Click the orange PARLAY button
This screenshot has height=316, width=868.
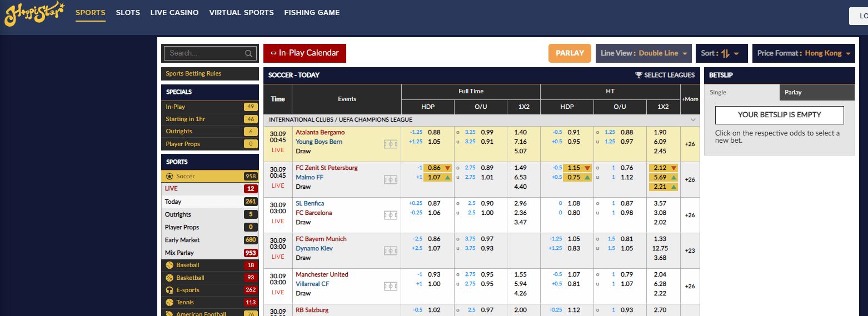point(570,53)
